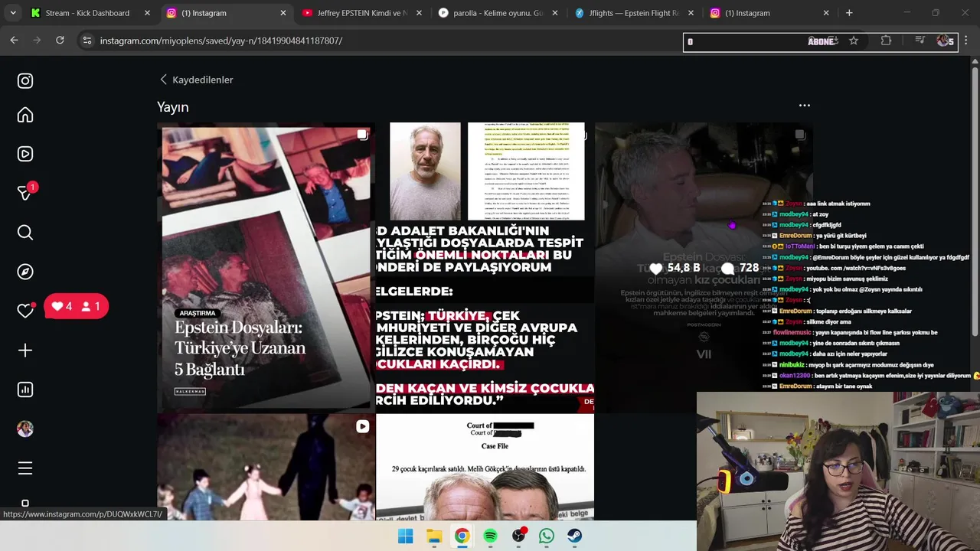Screen dimensions: 980x551
Task: Open the notification bubble showing 4 likes
Action: tap(76, 306)
